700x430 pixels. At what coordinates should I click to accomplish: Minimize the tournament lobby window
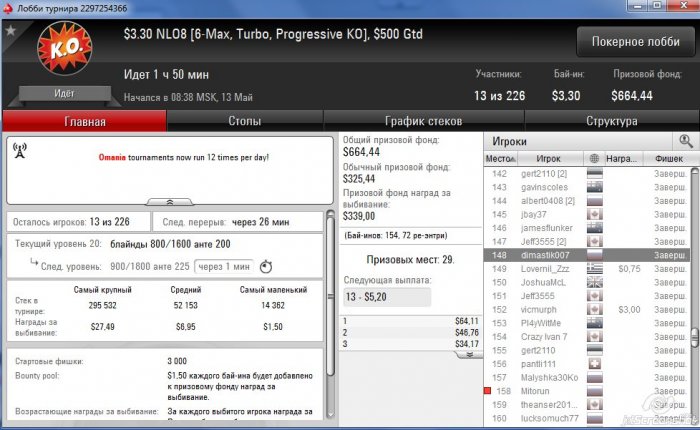tap(638, 6)
